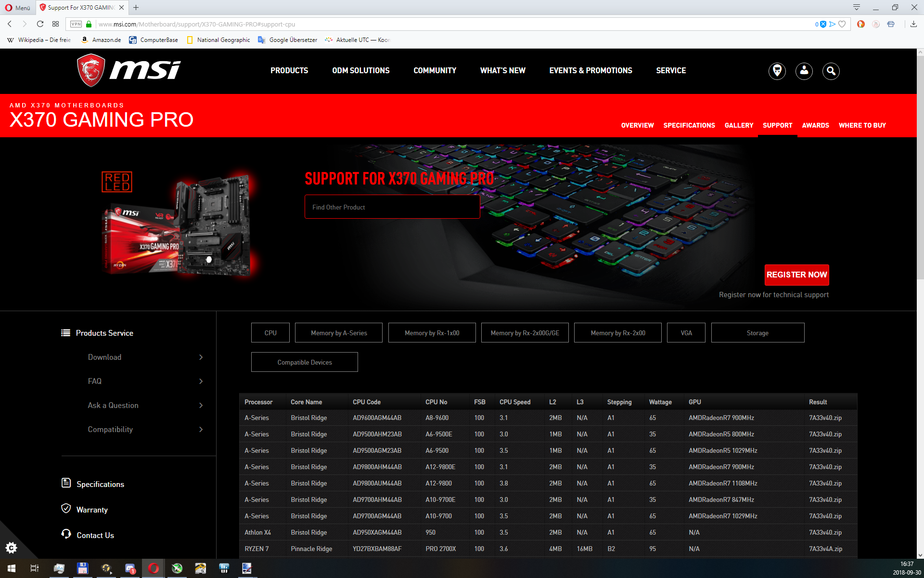924x578 pixels.
Task: Open the Products menu
Action: click(x=289, y=70)
